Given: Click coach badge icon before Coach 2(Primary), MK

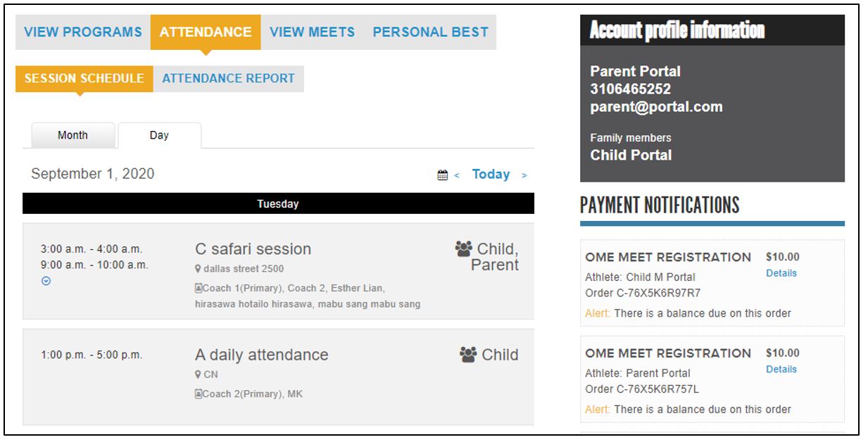Looking at the screenshot, I should (x=199, y=394).
